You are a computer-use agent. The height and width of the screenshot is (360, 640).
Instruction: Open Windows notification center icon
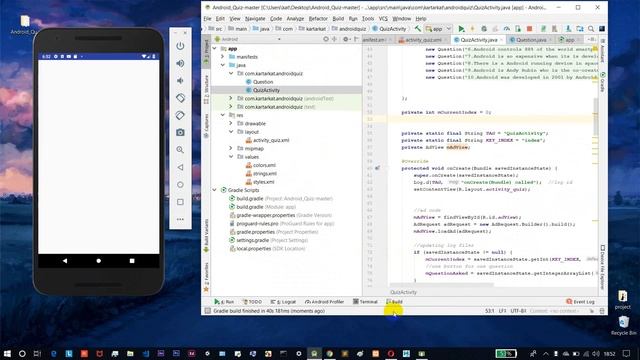[x=627, y=353]
